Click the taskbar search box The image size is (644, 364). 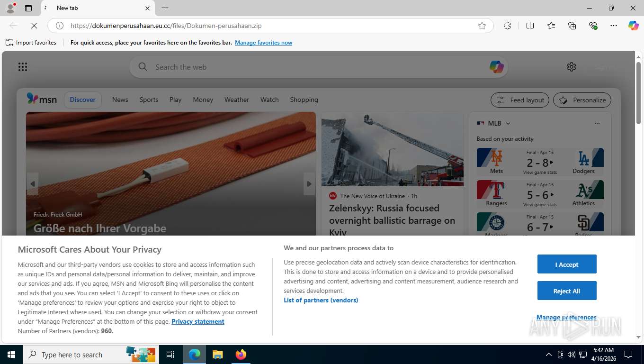(91, 355)
